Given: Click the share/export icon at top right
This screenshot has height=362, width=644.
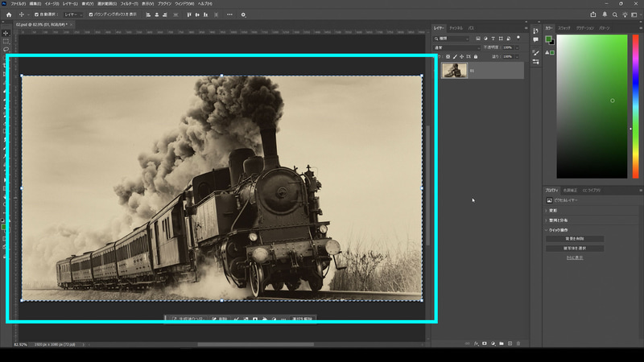Looking at the screenshot, I should pos(593,14).
